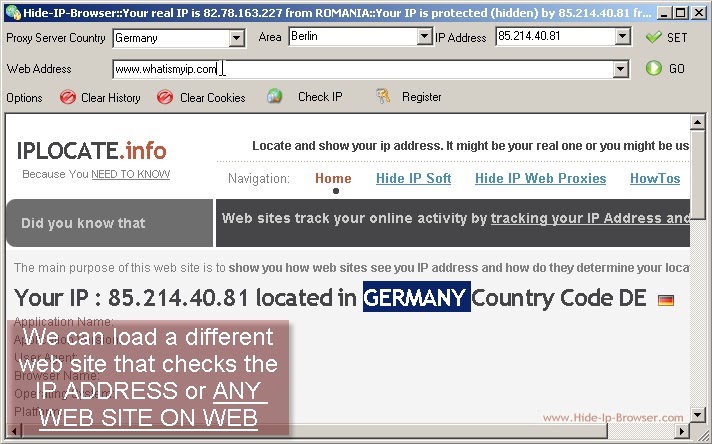Click the green SET checkmark icon
The width and height of the screenshot is (712, 444).
pyautogui.click(x=653, y=37)
